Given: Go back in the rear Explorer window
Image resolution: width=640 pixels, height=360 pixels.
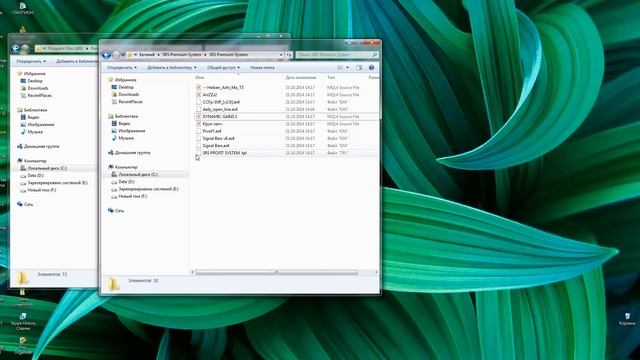Looking at the screenshot, I should click(x=16, y=49).
